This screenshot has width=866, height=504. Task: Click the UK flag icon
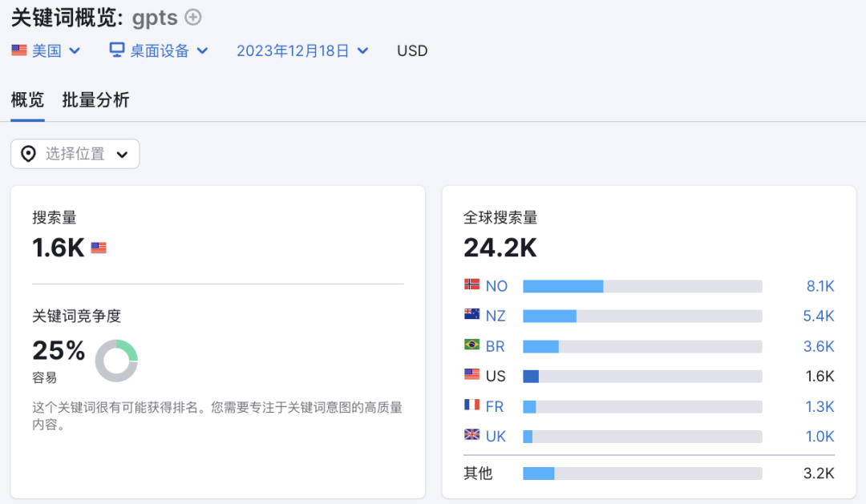click(472, 435)
